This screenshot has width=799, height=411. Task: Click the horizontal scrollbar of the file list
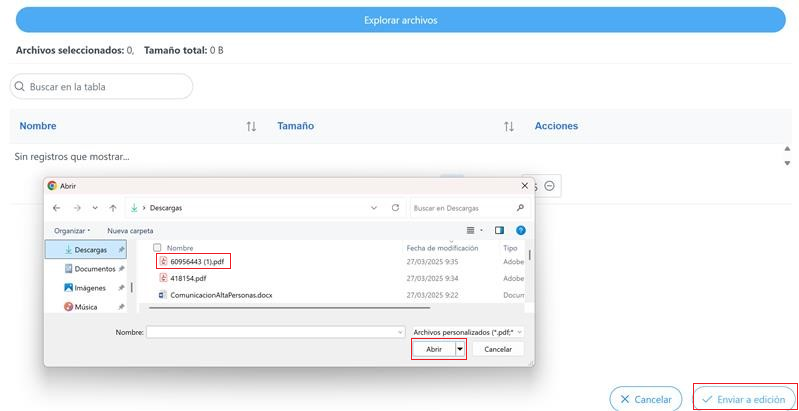(x=289, y=308)
